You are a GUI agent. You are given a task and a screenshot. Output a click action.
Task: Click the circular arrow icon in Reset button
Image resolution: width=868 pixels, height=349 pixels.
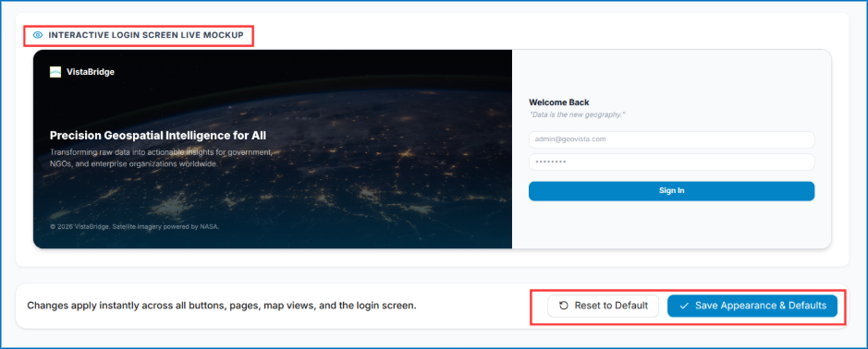[x=564, y=306]
